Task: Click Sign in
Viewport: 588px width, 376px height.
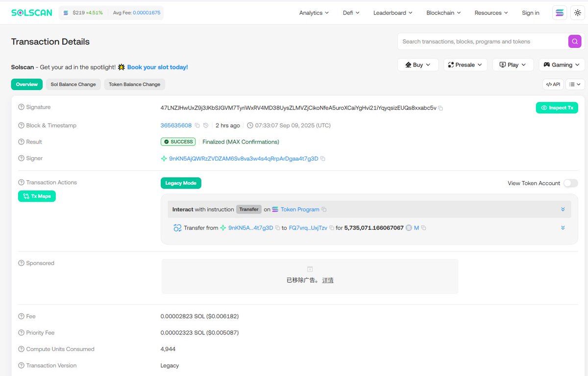Action: click(531, 13)
